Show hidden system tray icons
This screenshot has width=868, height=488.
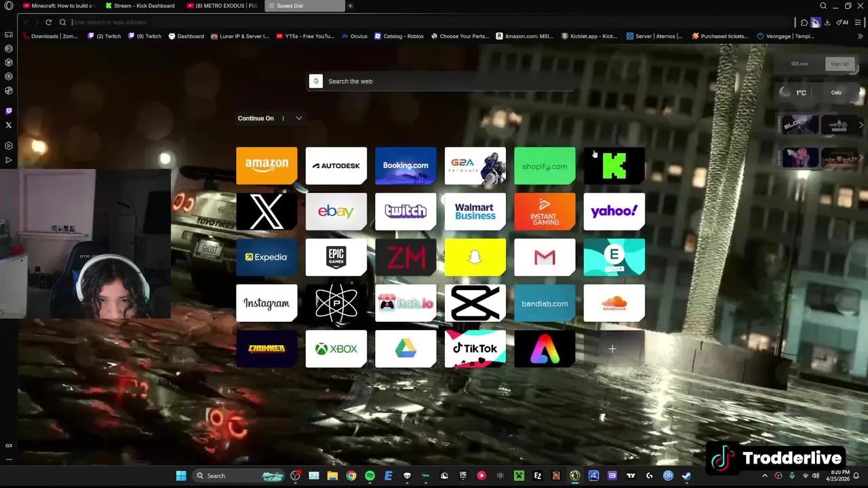coord(765,476)
